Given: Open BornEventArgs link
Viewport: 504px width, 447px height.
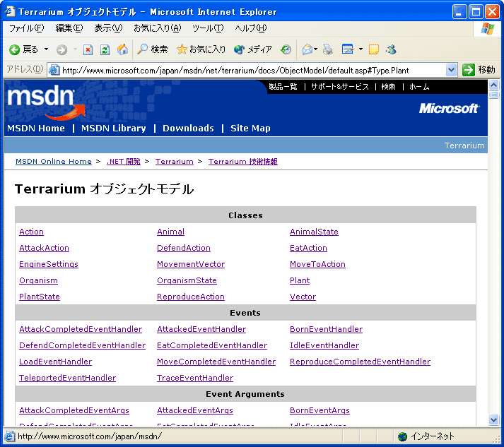Looking at the screenshot, I should tap(320, 410).
